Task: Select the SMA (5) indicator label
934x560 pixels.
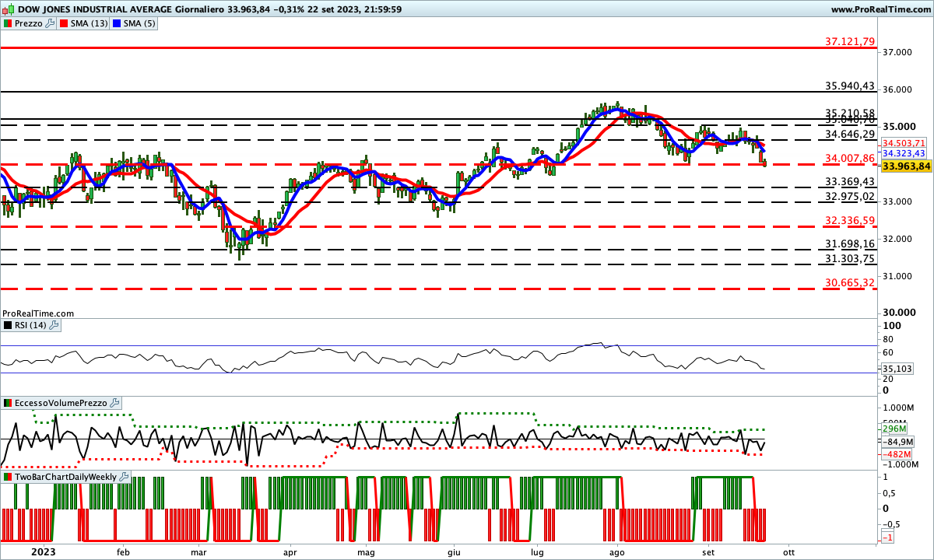Action: point(139,24)
